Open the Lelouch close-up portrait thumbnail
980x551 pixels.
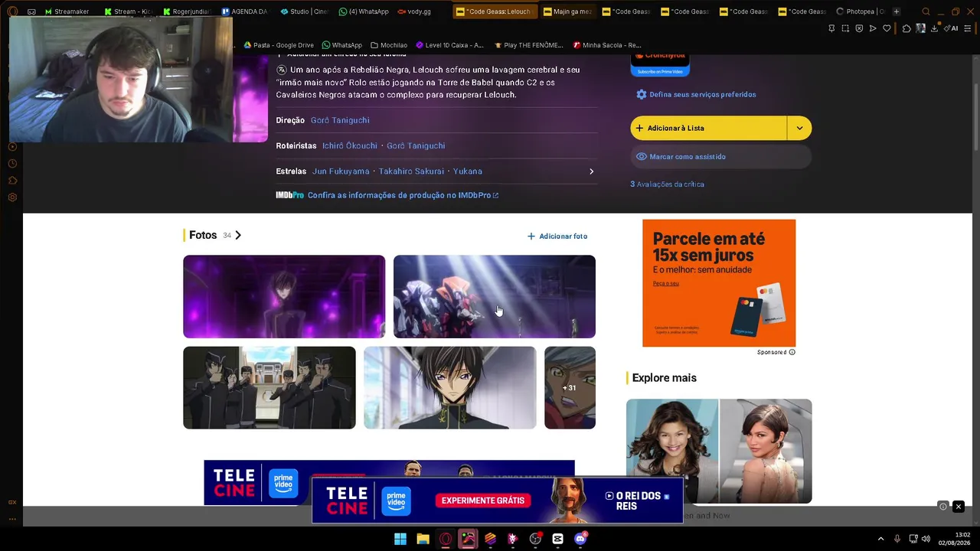pos(450,388)
